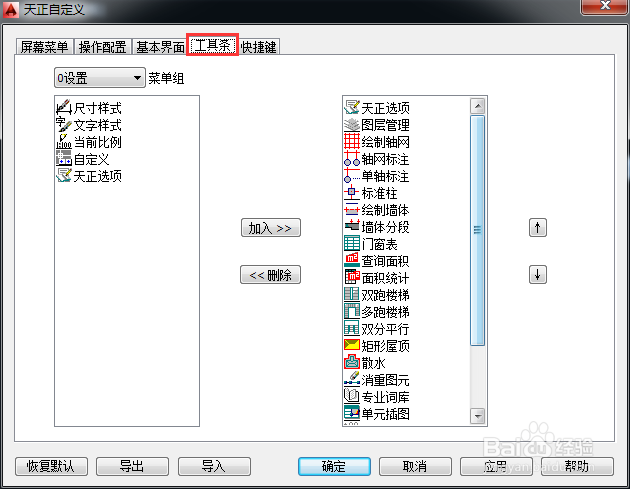Click the toolbar list scrollbar thumb
630x489 pixels.
477,230
